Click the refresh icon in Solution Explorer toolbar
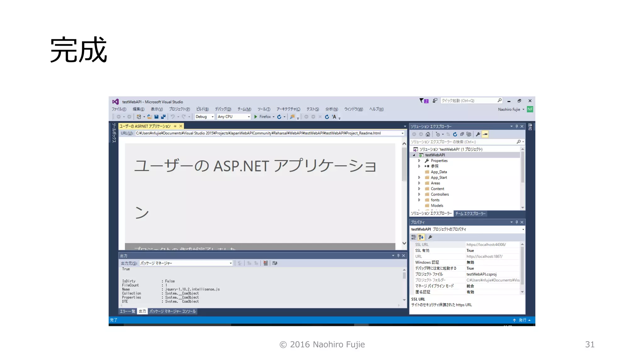The image size is (644, 362). [x=455, y=134]
